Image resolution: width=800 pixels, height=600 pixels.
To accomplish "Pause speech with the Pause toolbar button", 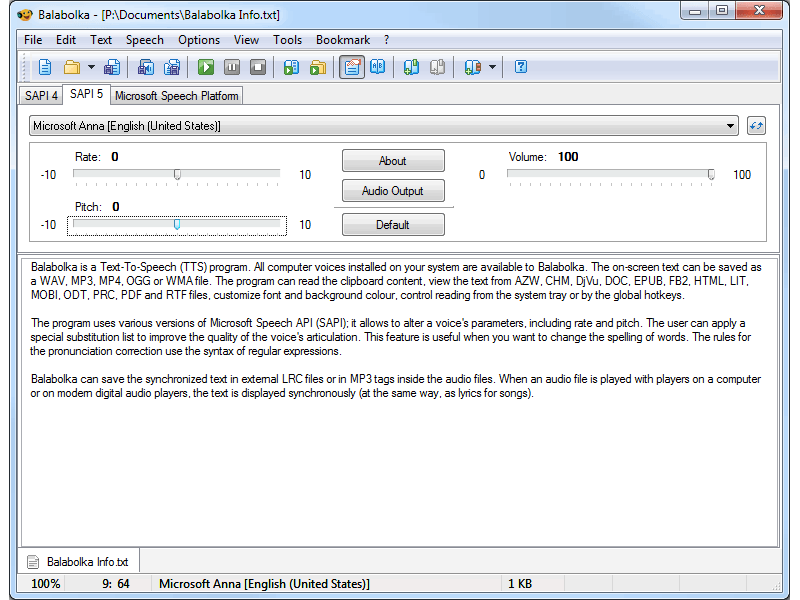I will coord(232,67).
